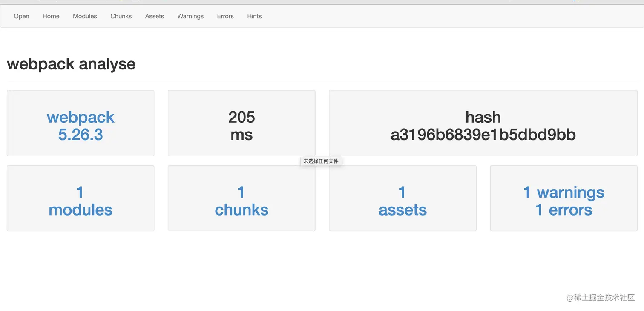Click the 1 warnings link

click(x=563, y=193)
